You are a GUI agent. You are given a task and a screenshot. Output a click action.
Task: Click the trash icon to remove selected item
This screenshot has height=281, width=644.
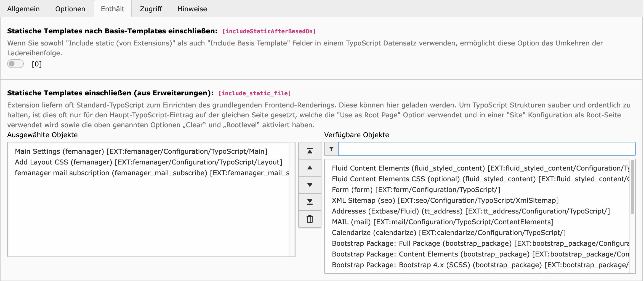point(310,219)
